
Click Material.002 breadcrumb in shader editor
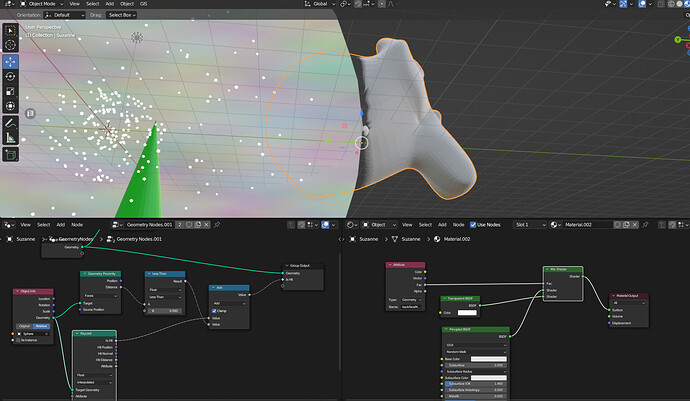(x=457, y=239)
